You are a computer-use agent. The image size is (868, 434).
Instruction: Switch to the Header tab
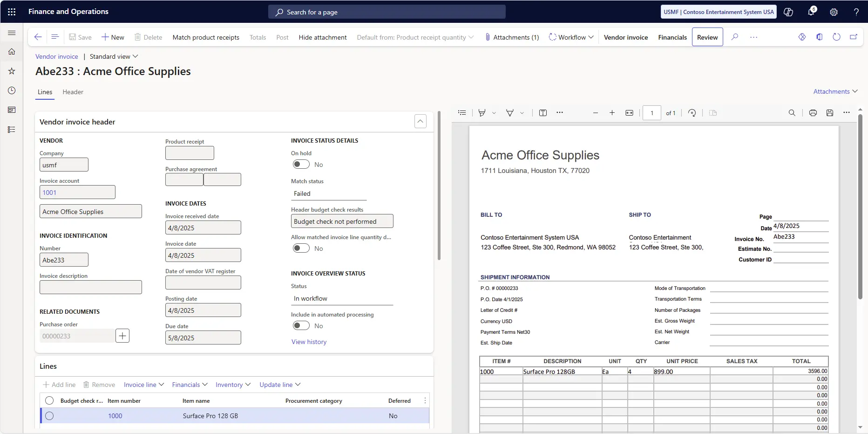(x=73, y=92)
